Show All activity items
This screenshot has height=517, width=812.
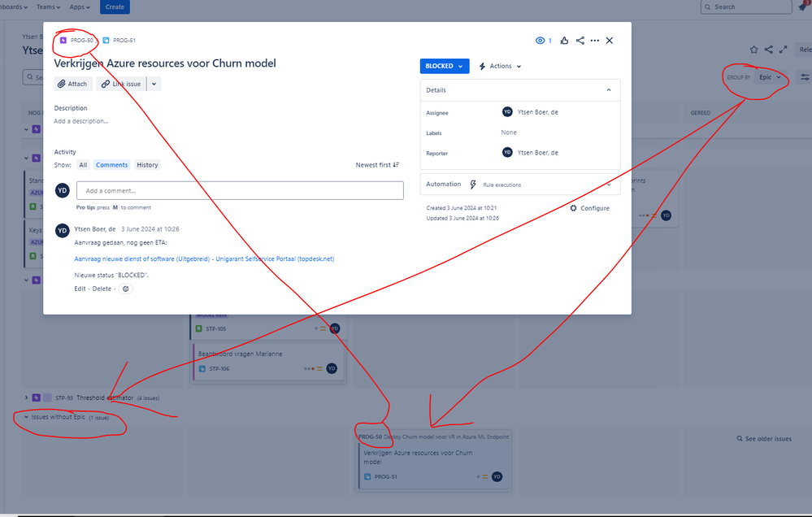tap(83, 164)
